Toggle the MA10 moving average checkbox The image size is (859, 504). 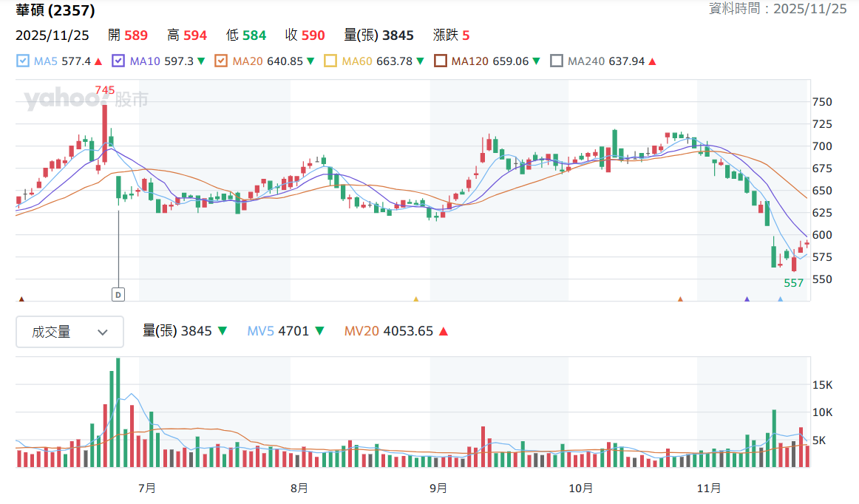[x=118, y=61]
